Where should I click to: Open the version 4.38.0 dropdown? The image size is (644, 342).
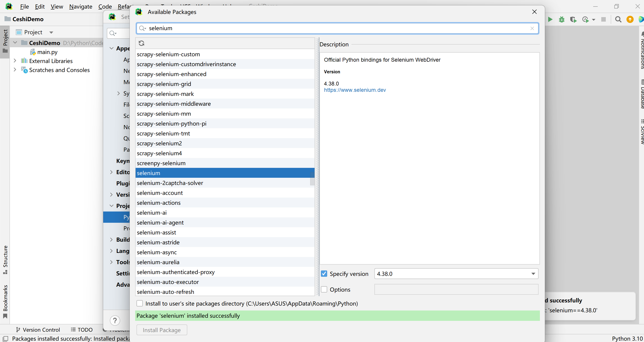tap(533, 274)
